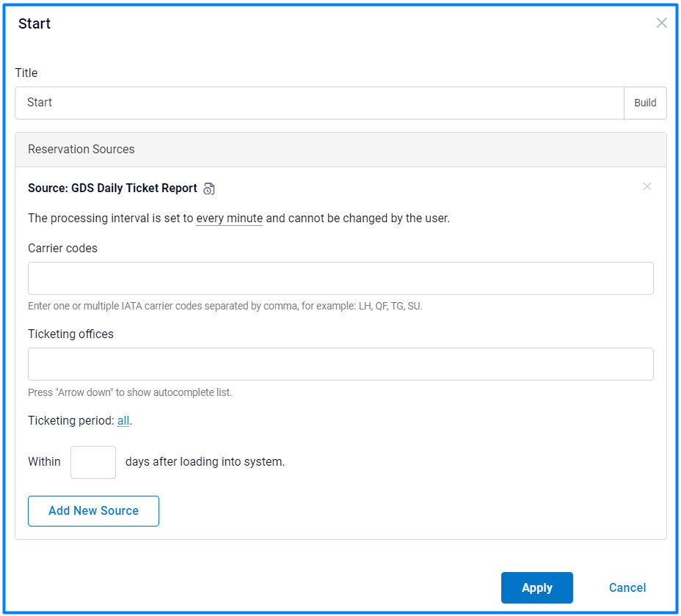Viewport: 681px width, 616px height.
Task: Click the "Source: GDS Daily Ticket Report" heading
Action: coord(112,188)
